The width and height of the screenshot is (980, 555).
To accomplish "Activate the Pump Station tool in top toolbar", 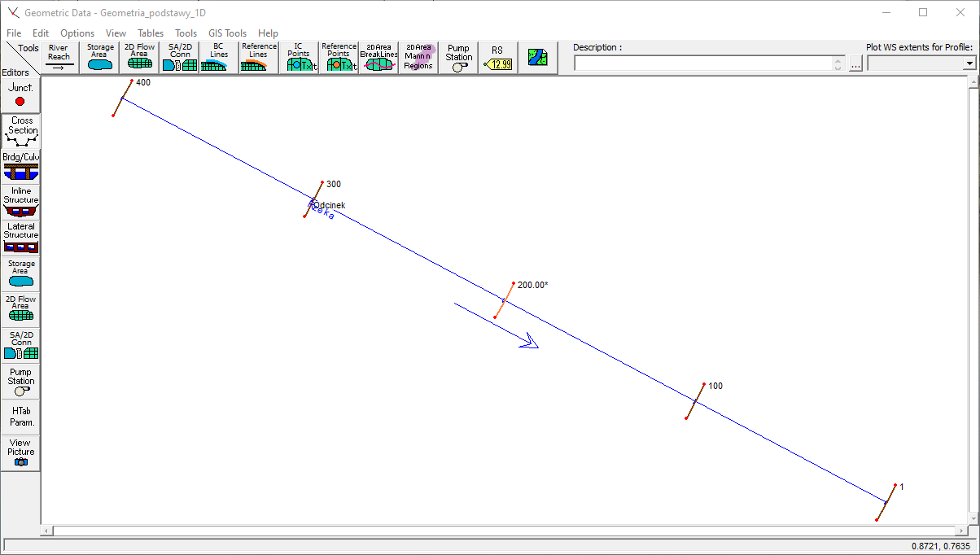I will (458, 58).
